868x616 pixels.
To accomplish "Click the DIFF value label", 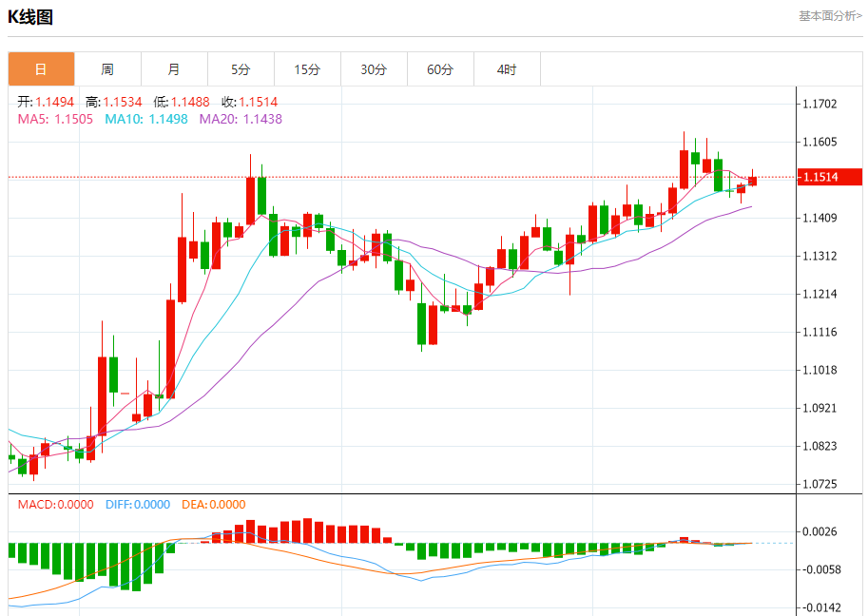I will [138, 505].
